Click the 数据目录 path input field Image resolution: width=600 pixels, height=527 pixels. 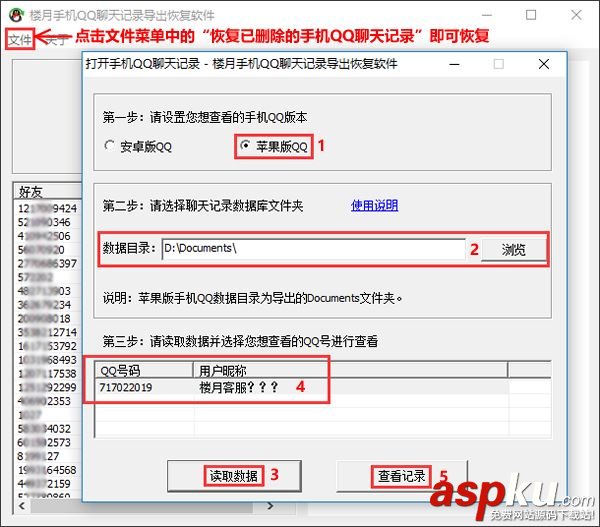point(313,249)
